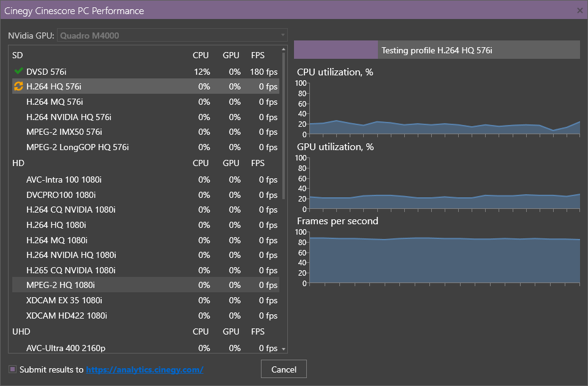Click the Testing profile H.264 HQ 576i status text
Viewport: 588px width, 386px height.
[x=437, y=50]
